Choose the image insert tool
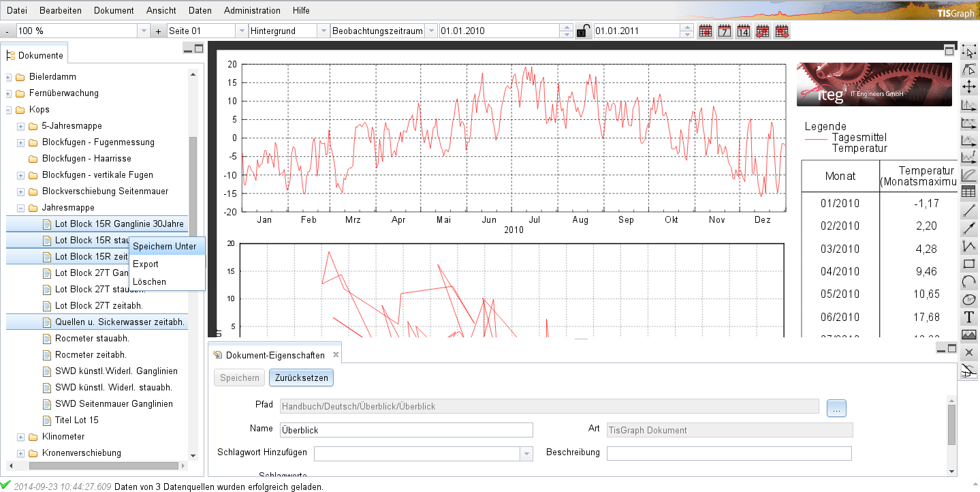980x492 pixels. pyautogui.click(x=968, y=335)
